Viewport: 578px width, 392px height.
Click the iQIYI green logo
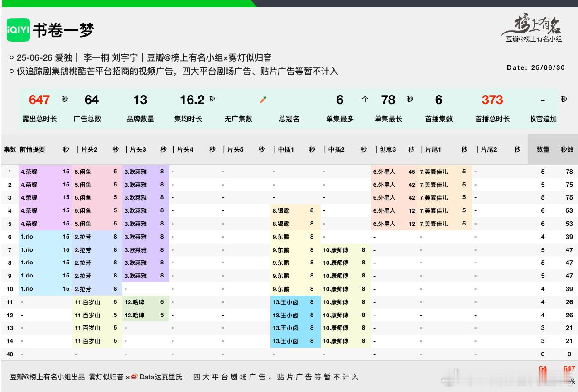18,30
